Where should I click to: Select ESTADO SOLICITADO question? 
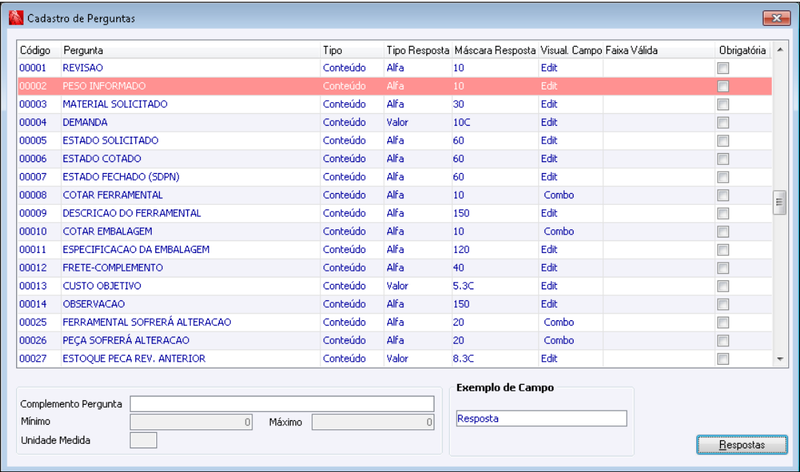tap(394, 140)
